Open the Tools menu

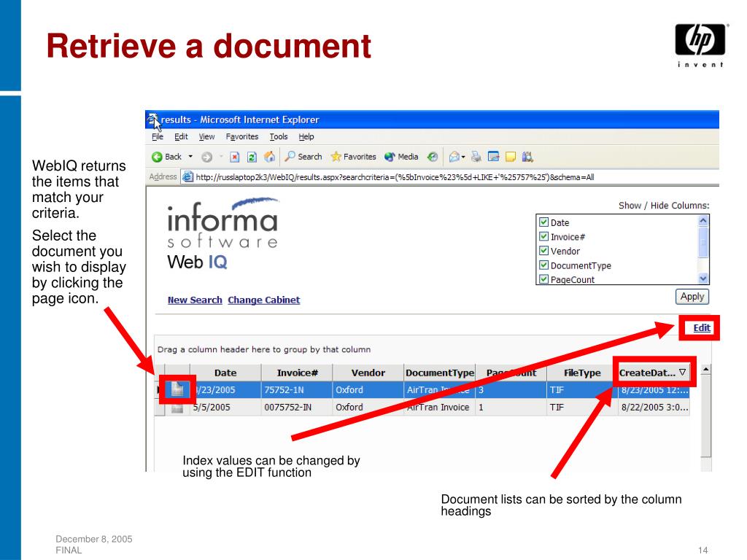tap(279, 136)
